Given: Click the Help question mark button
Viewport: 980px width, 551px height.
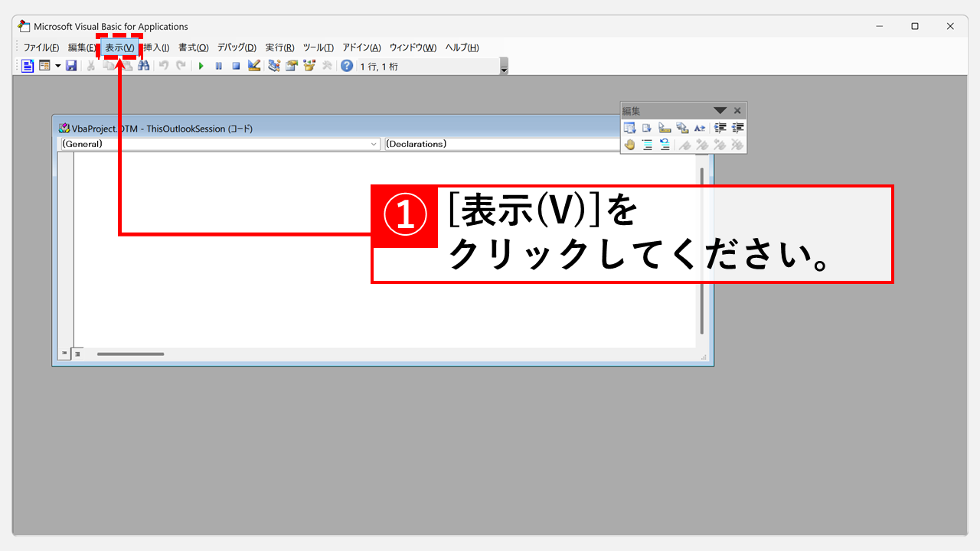Looking at the screenshot, I should [x=346, y=65].
